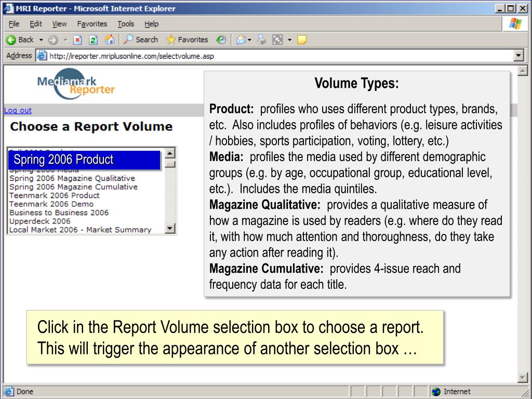Click page scrollbar up arrow
The image size is (532, 399).
[x=523, y=71]
